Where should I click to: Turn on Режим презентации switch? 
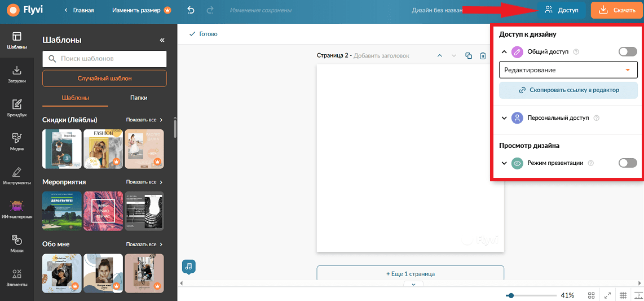coord(628,163)
